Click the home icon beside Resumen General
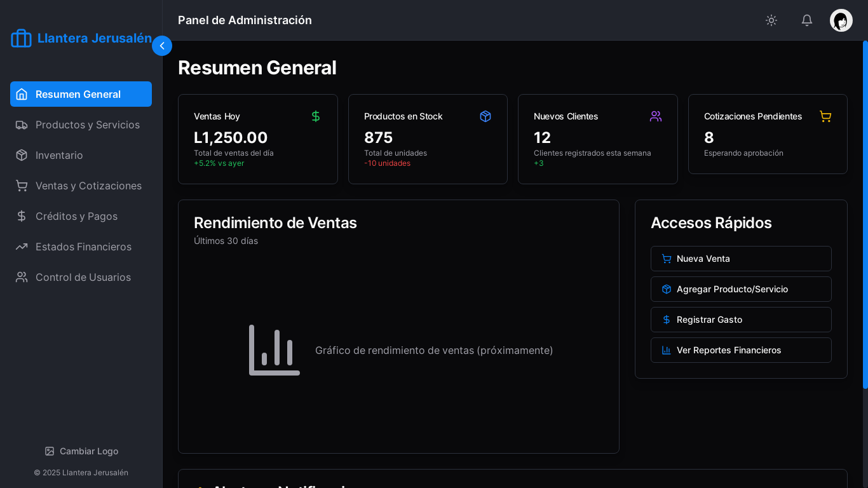Viewport: 868px width, 488px height. click(x=22, y=94)
